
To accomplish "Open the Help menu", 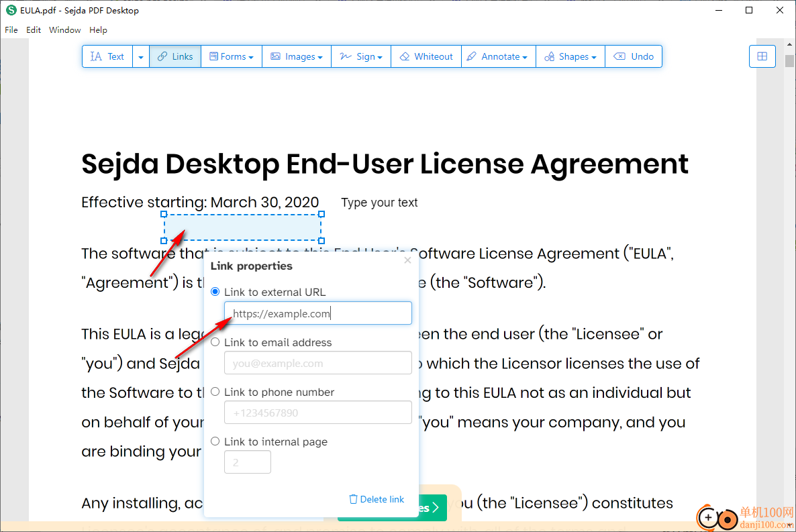I will [x=98, y=30].
